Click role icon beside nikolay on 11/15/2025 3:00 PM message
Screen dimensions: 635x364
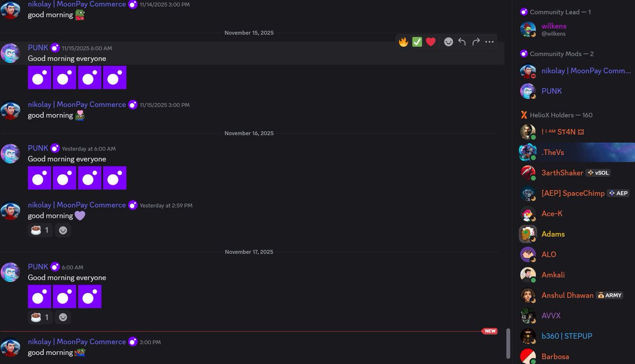tap(133, 104)
